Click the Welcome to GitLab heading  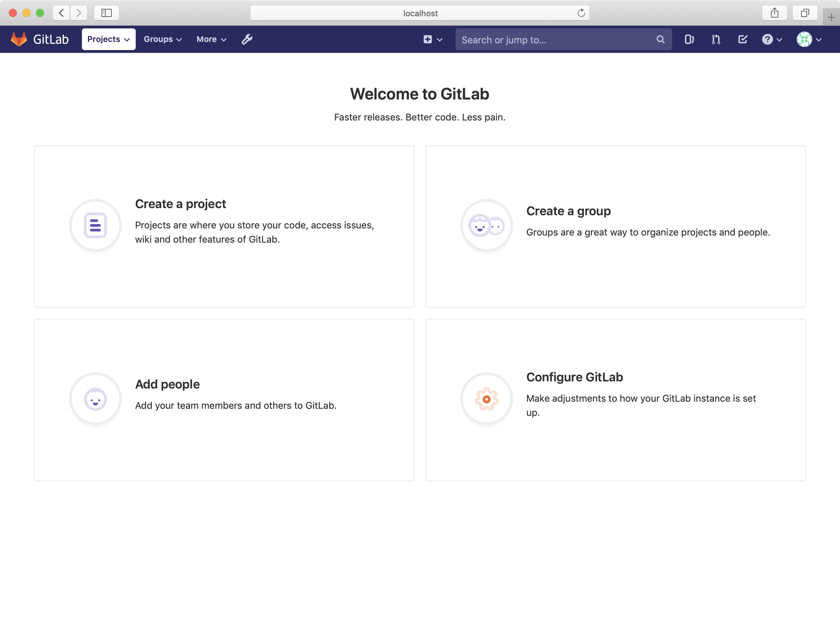pos(419,94)
